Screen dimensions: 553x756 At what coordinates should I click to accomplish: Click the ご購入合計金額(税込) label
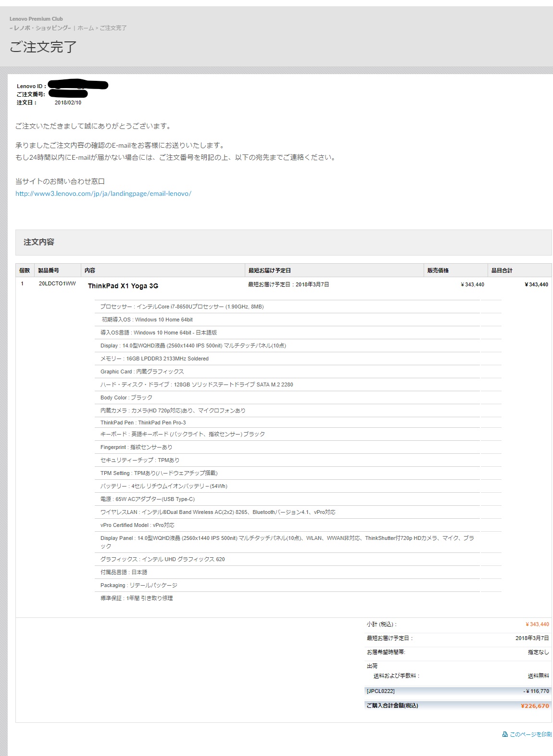coord(392,705)
